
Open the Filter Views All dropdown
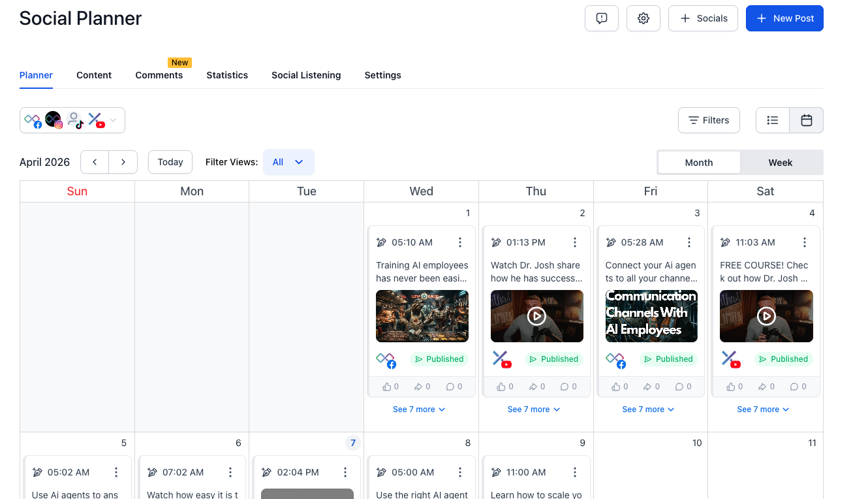pyautogui.click(x=288, y=162)
